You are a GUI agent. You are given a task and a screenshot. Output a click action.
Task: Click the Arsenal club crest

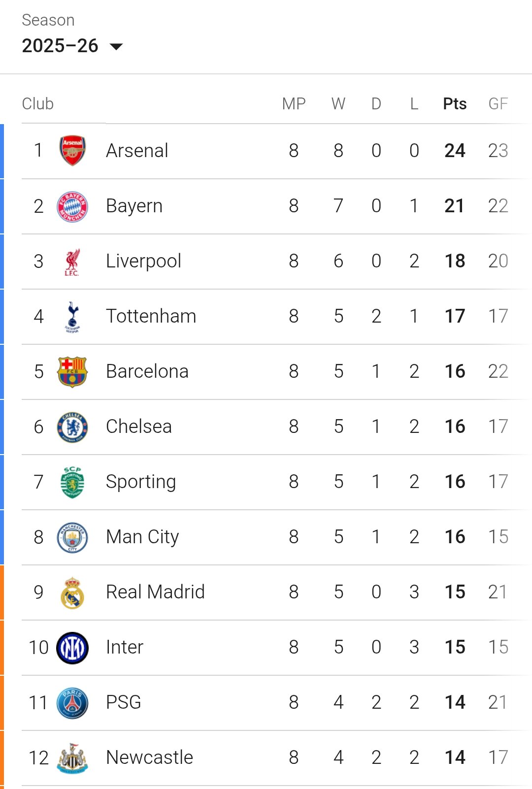72,151
